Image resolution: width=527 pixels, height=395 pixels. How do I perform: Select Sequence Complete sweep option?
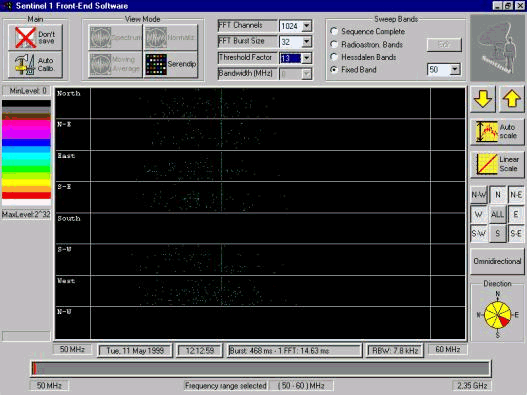click(x=334, y=31)
